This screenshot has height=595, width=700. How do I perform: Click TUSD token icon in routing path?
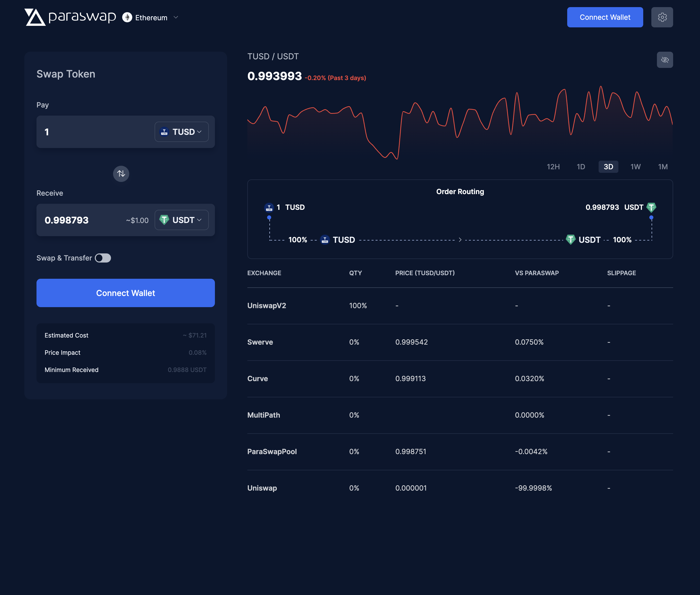point(325,239)
